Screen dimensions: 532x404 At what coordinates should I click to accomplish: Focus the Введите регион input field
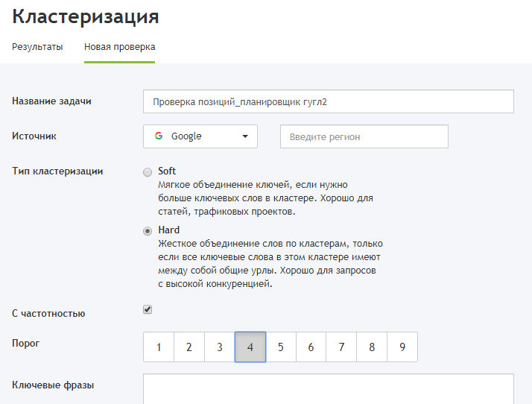pos(364,136)
